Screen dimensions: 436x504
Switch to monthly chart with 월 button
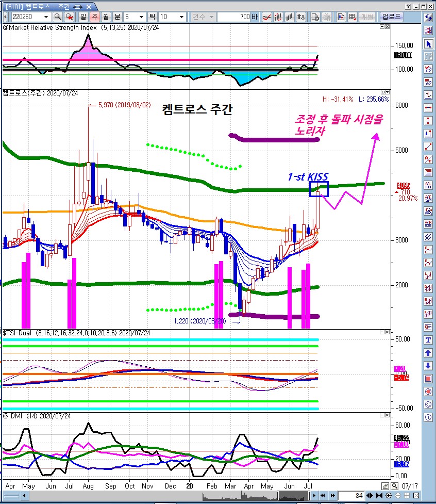[x=105, y=17]
